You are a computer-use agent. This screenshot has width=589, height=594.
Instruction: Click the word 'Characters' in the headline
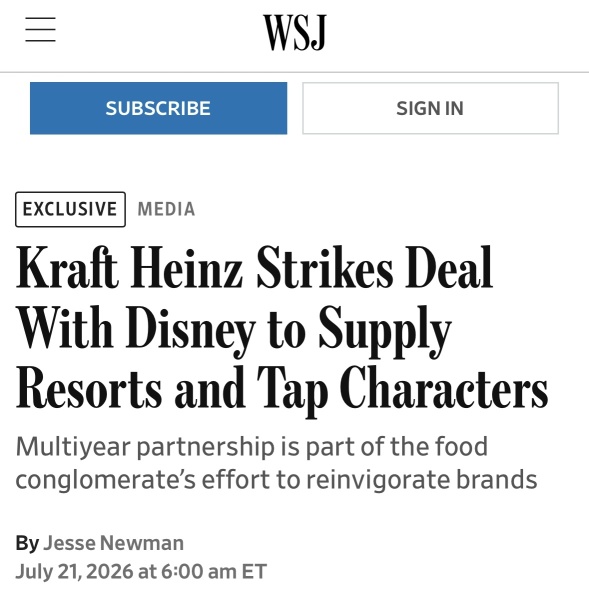click(444, 388)
